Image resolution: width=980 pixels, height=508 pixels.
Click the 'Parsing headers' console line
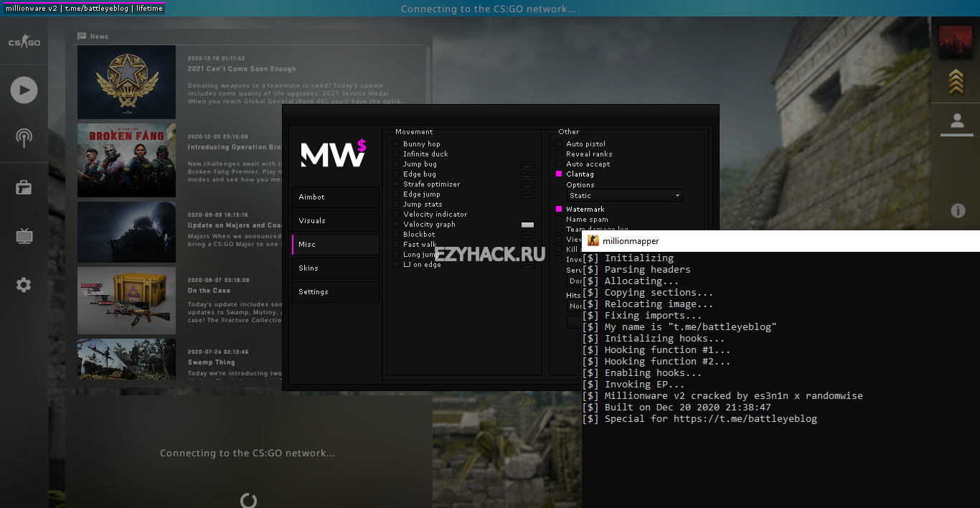pyautogui.click(x=637, y=270)
